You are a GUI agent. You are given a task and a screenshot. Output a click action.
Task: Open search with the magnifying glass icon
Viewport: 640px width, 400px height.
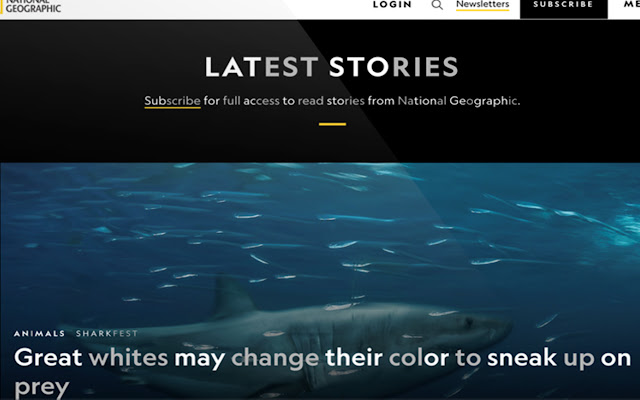click(x=437, y=5)
